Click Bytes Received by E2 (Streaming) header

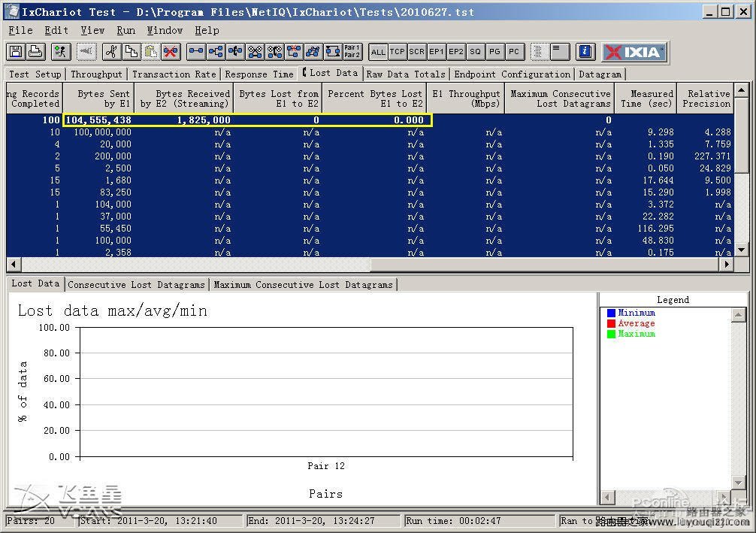(x=183, y=98)
